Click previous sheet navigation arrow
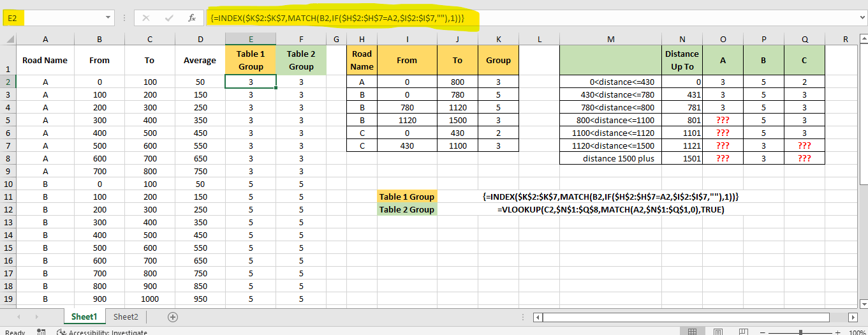Viewport: 868px width, 335px height. coord(20,316)
